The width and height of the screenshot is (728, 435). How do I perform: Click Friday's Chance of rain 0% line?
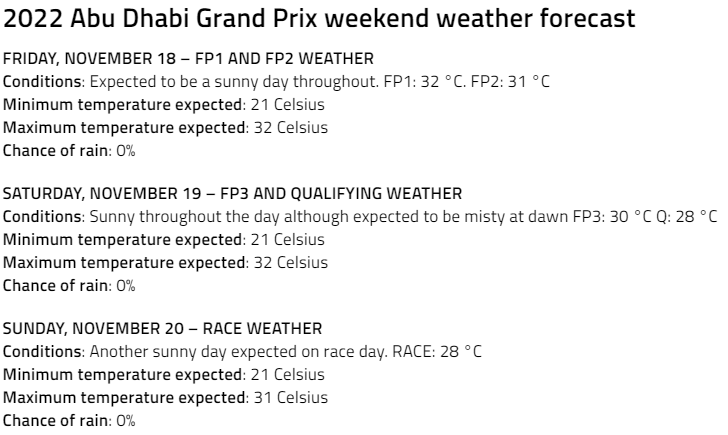(69, 151)
